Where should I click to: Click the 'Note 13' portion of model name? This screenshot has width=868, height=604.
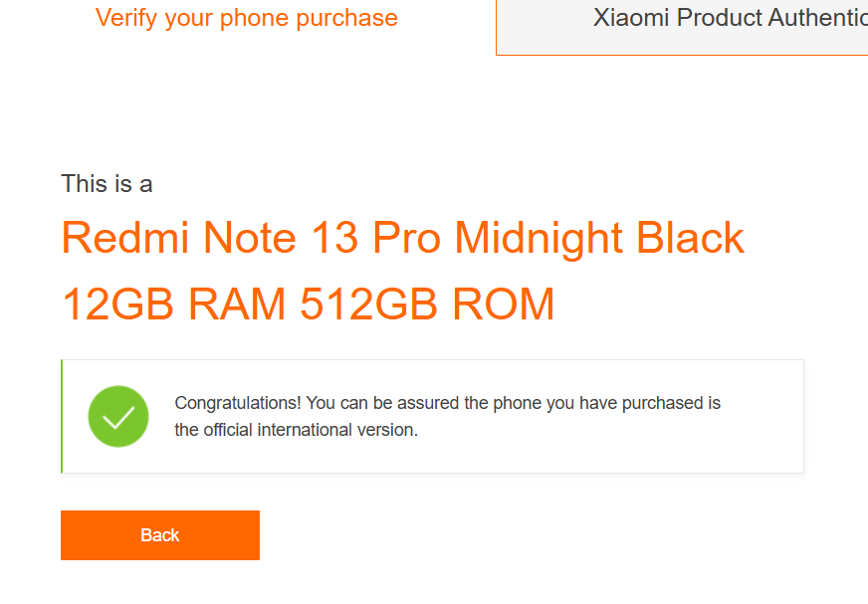click(280, 238)
